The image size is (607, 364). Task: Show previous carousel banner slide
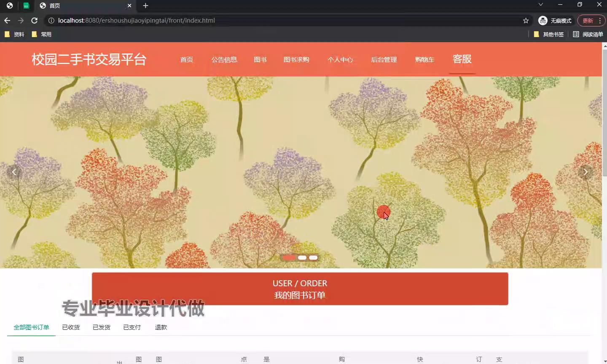(14, 171)
